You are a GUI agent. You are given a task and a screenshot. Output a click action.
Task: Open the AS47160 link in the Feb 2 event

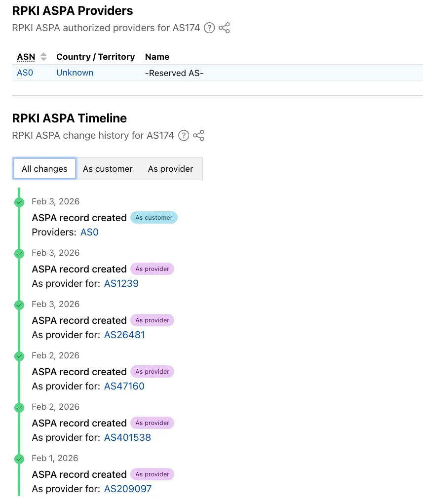tap(124, 386)
